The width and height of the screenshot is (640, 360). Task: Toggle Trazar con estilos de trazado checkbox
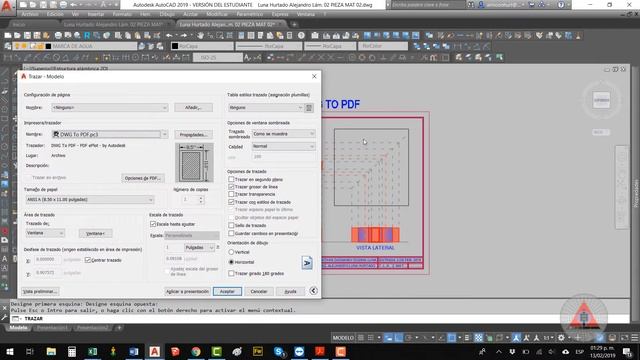pos(231,202)
